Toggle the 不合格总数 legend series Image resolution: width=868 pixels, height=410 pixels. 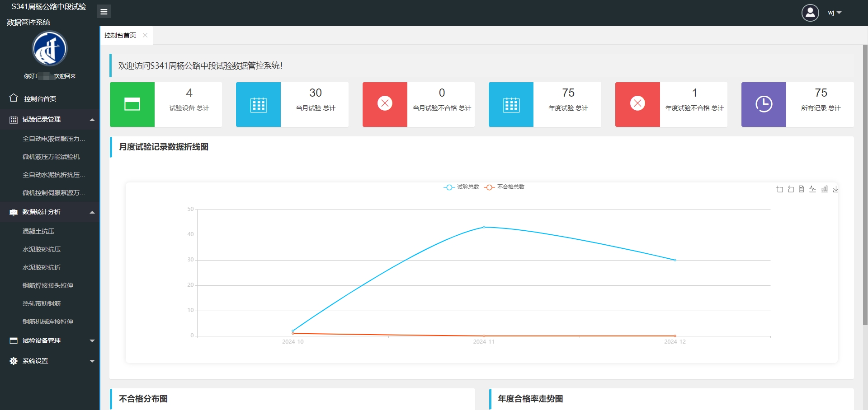coord(504,187)
